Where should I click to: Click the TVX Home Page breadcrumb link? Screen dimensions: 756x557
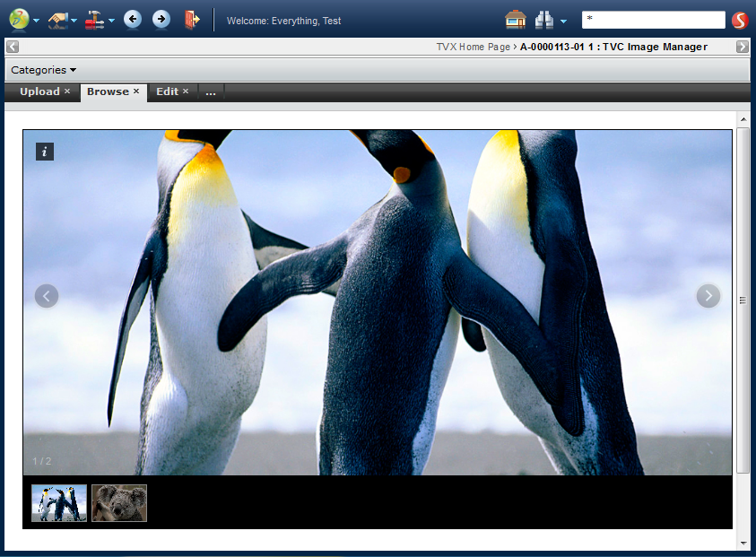[x=474, y=47]
